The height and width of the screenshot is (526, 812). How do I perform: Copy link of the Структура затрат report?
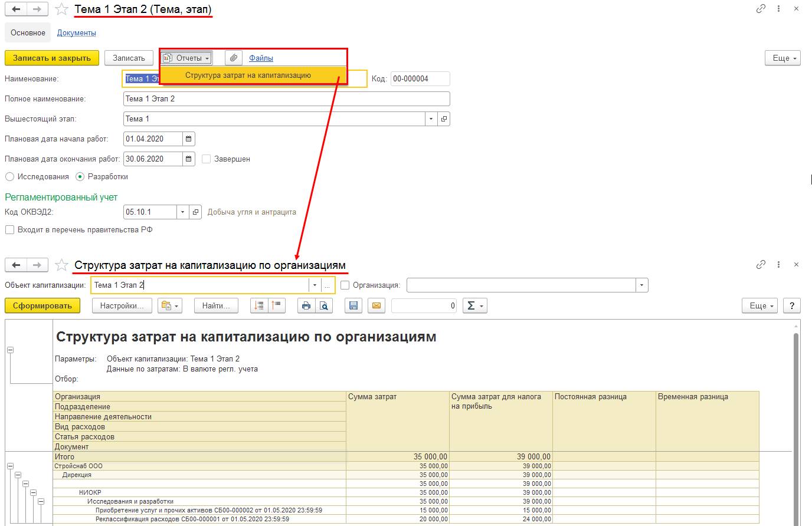tap(761, 265)
